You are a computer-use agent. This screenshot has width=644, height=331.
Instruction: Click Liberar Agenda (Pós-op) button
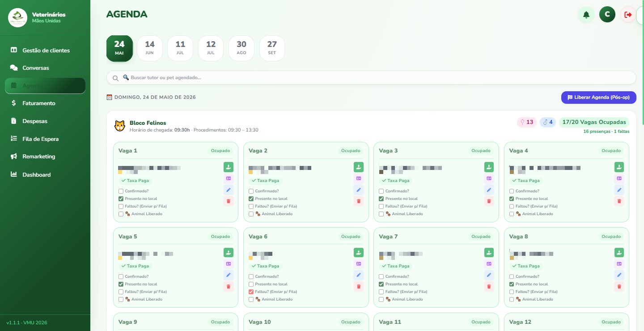point(599,98)
